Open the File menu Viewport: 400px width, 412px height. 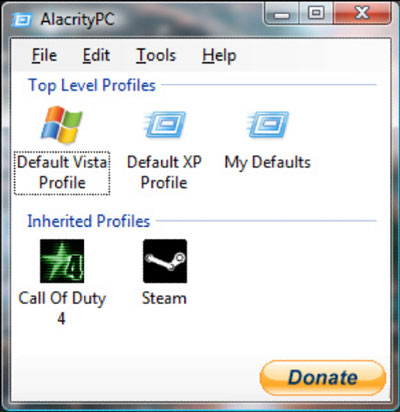(44, 55)
